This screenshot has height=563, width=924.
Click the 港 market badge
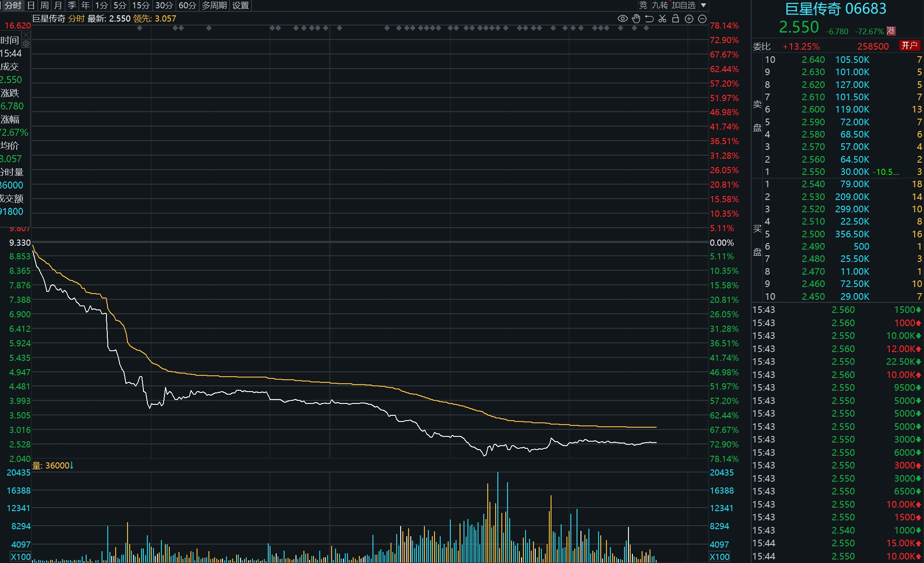(891, 31)
